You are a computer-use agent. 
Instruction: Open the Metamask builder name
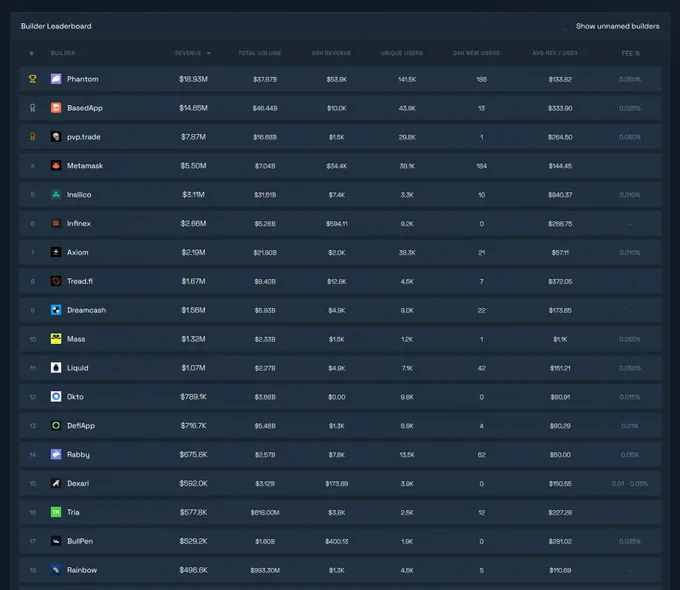(85, 166)
